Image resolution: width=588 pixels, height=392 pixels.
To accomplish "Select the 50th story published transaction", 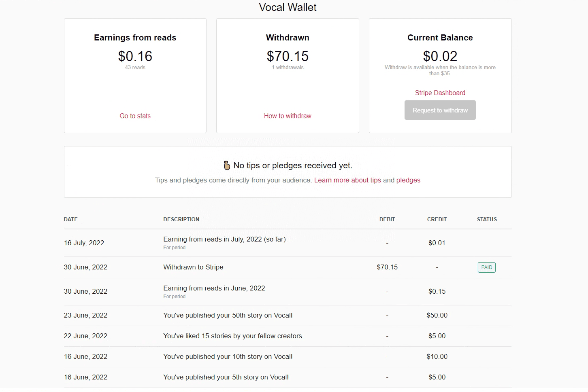I will coord(228,316).
